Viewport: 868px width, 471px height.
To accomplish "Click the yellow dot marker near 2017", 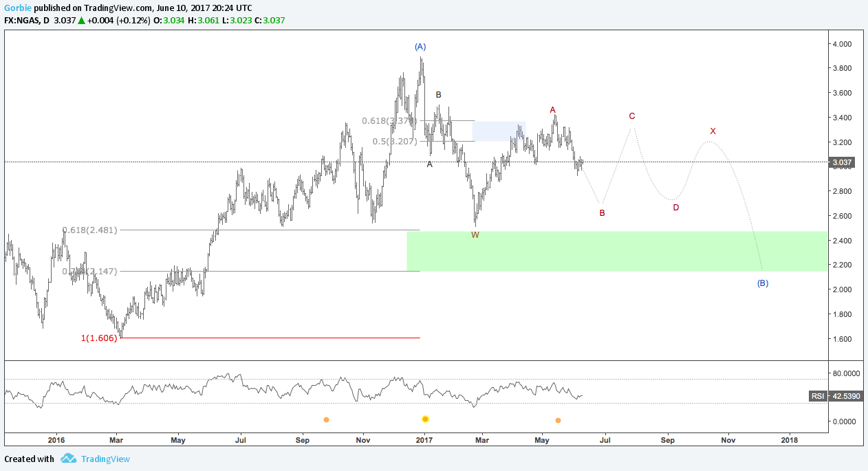I will point(425,419).
